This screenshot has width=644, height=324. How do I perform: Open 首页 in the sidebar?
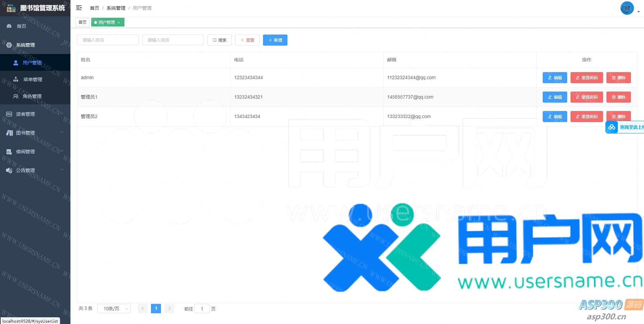[21, 26]
